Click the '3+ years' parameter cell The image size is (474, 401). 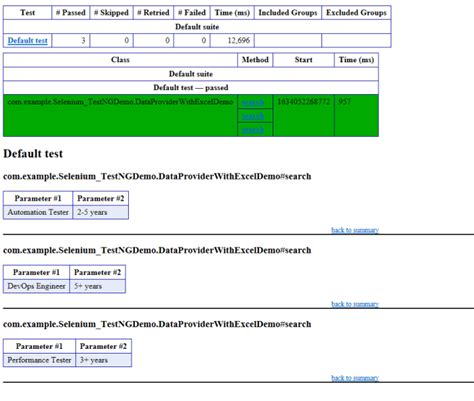(x=104, y=360)
